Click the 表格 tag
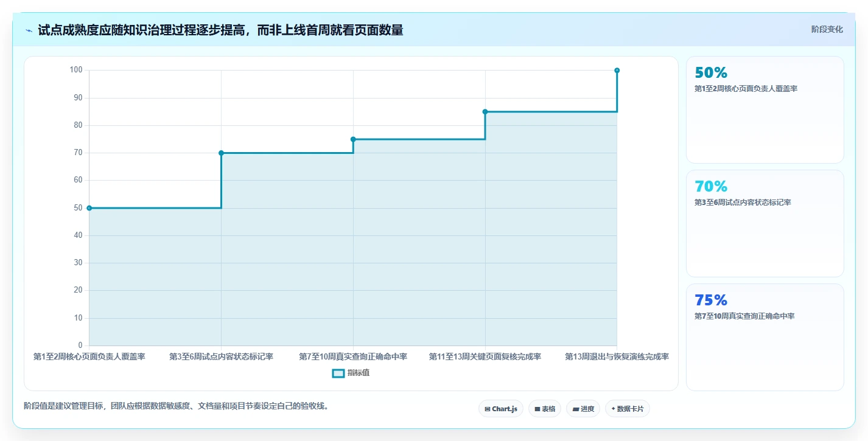Screen dimensions: 868x441 coord(545,409)
